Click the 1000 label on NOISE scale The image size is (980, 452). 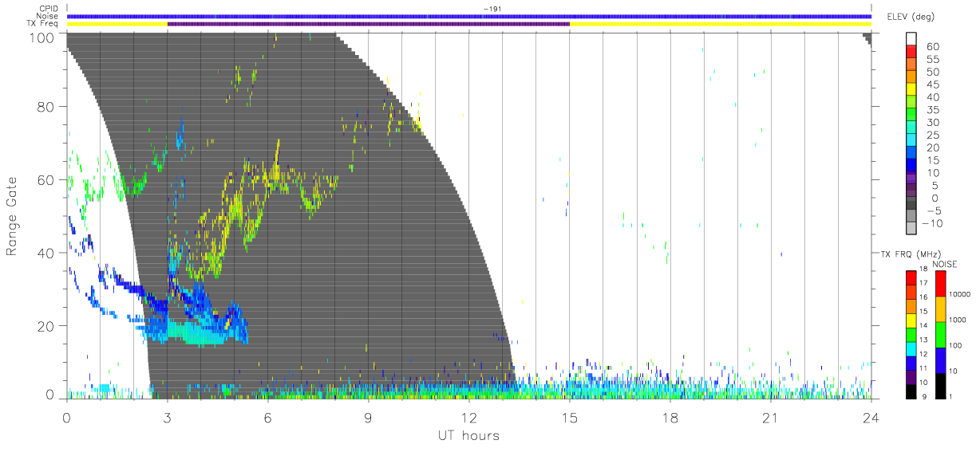coord(958,320)
